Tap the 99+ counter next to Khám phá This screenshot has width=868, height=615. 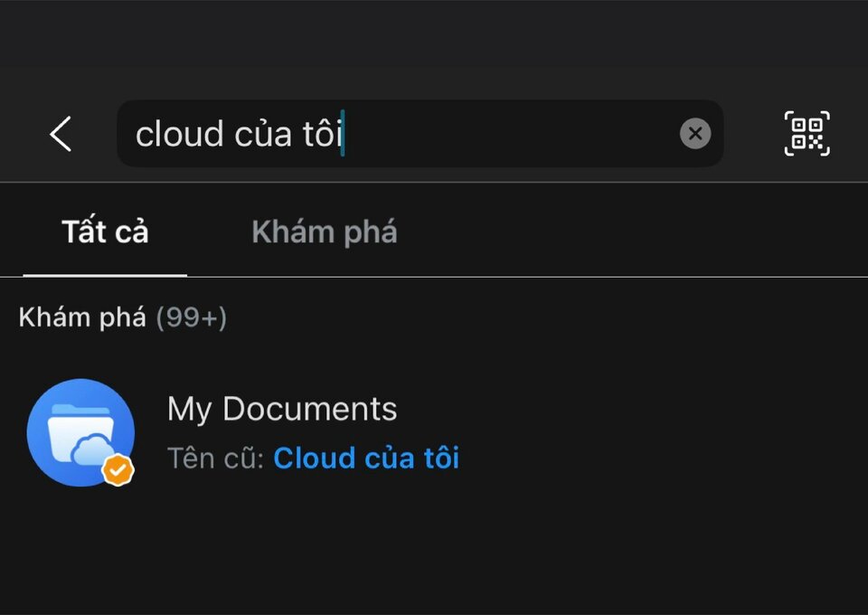coord(193,317)
